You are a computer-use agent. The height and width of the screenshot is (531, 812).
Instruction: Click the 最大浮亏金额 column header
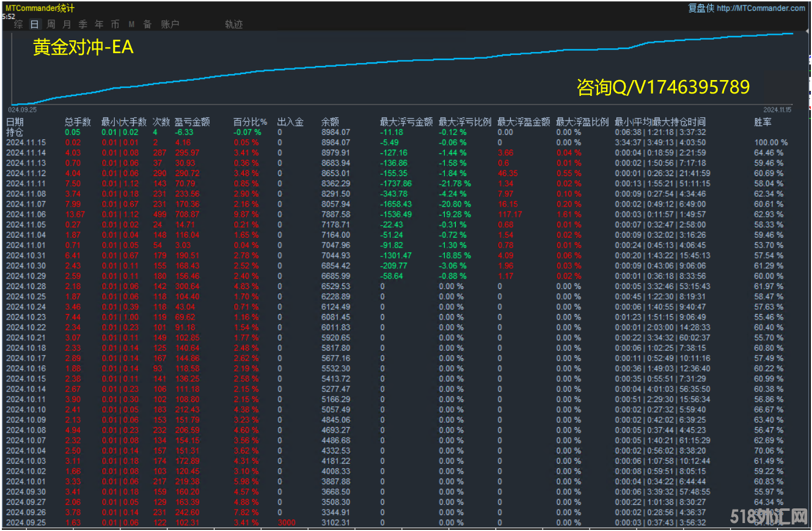pyautogui.click(x=406, y=122)
